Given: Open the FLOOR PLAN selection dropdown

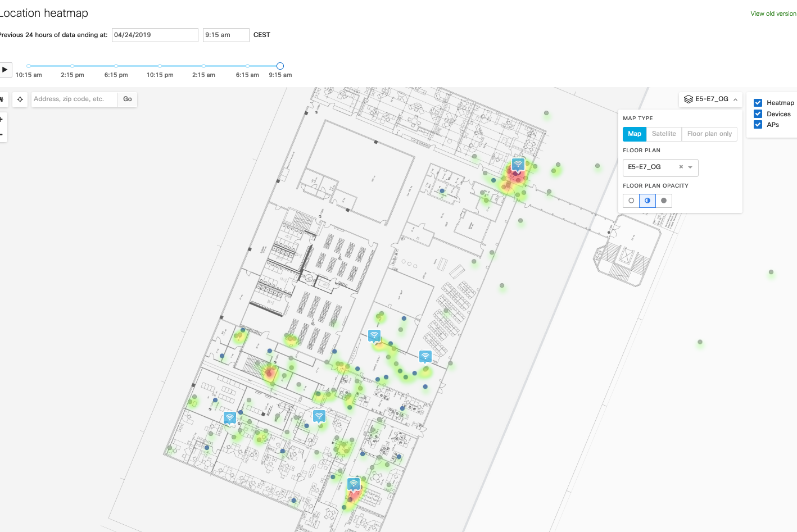Looking at the screenshot, I should (691, 167).
